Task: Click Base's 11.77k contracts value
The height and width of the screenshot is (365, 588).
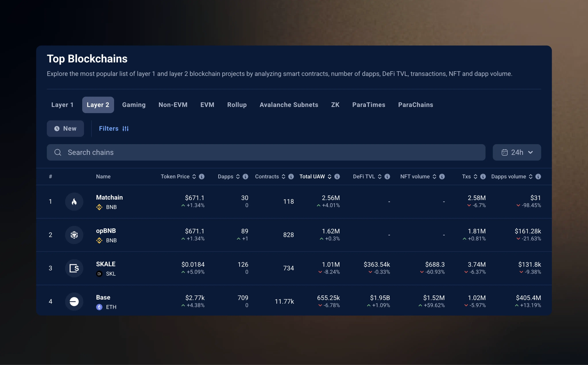Action: coord(284,301)
